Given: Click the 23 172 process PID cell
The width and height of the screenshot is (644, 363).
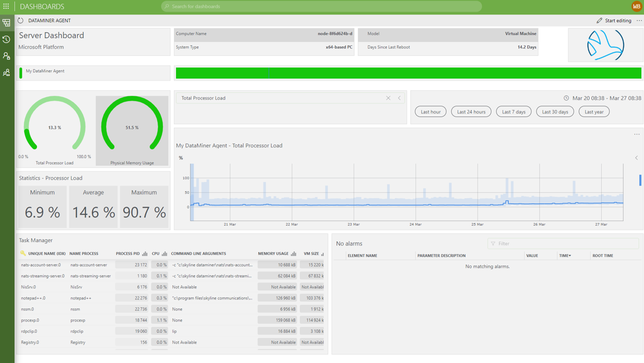Looking at the screenshot, I should tap(132, 265).
